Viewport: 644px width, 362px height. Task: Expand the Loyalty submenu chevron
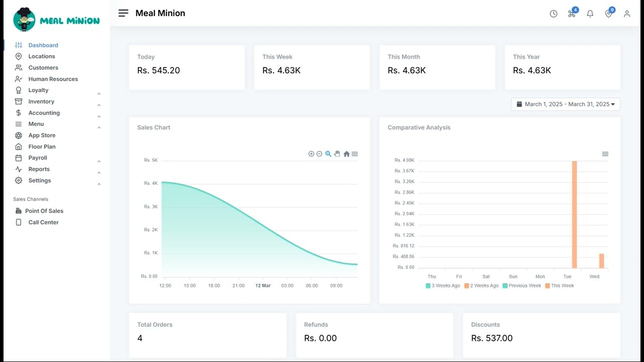point(99,94)
